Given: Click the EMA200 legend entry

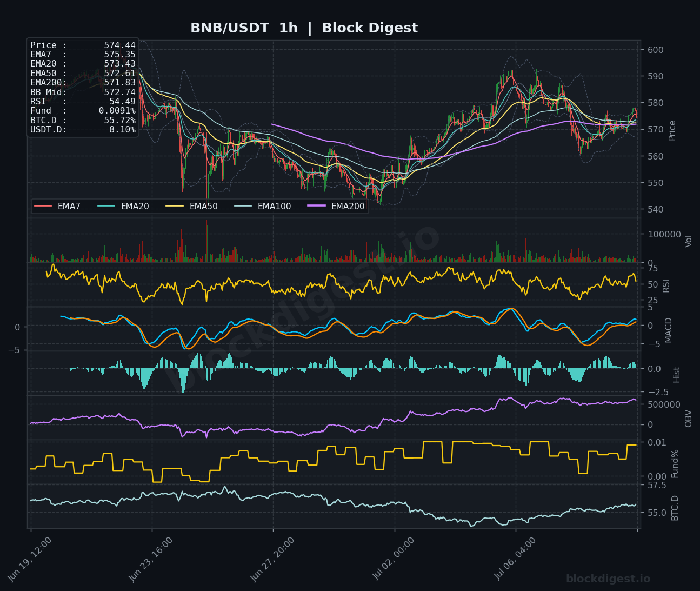Looking at the screenshot, I should 336,206.
